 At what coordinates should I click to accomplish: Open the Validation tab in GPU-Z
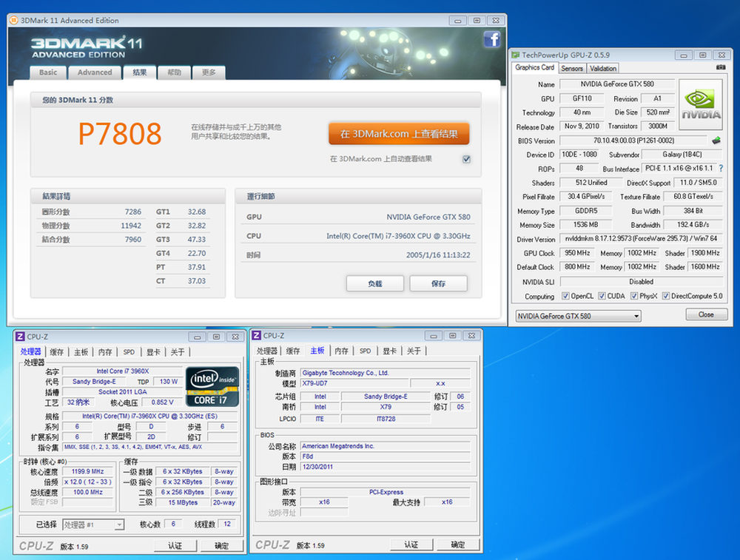coord(603,68)
